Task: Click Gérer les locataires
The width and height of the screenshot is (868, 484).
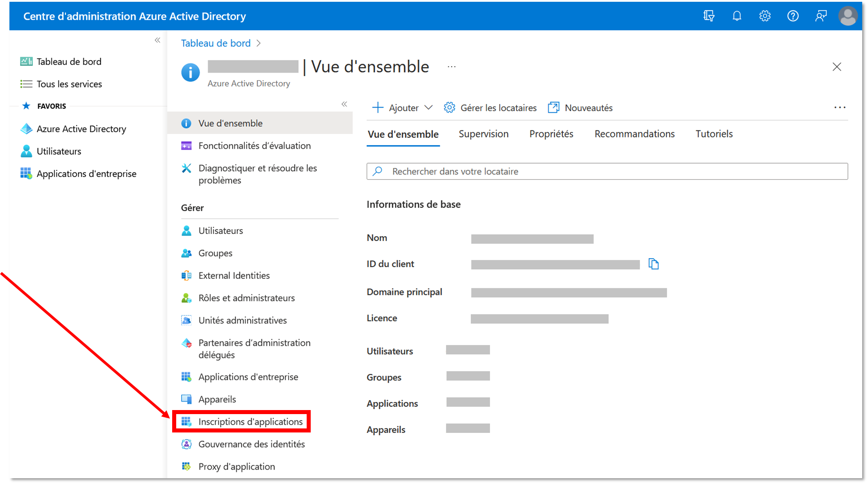Action: pyautogui.click(x=490, y=108)
